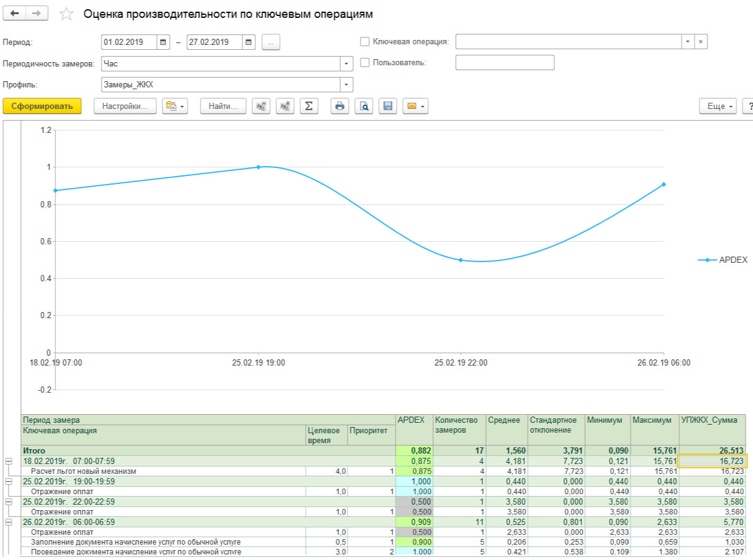Open the Периодичность замеров dropdown
Image resolution: width=753 pixels, height=560 pixels.
346,63
